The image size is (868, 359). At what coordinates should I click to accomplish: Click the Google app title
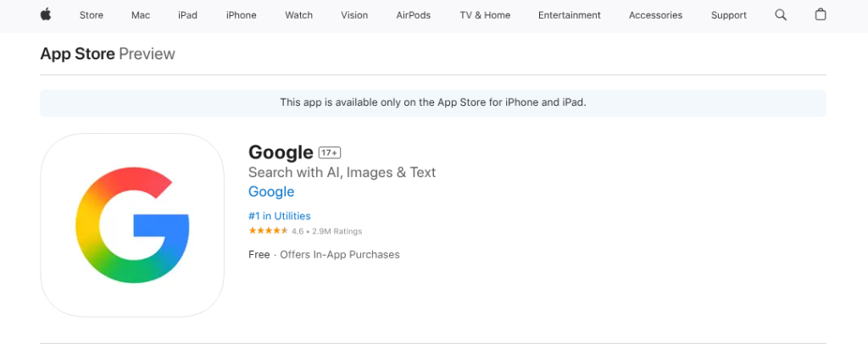[x=281, y=152]
